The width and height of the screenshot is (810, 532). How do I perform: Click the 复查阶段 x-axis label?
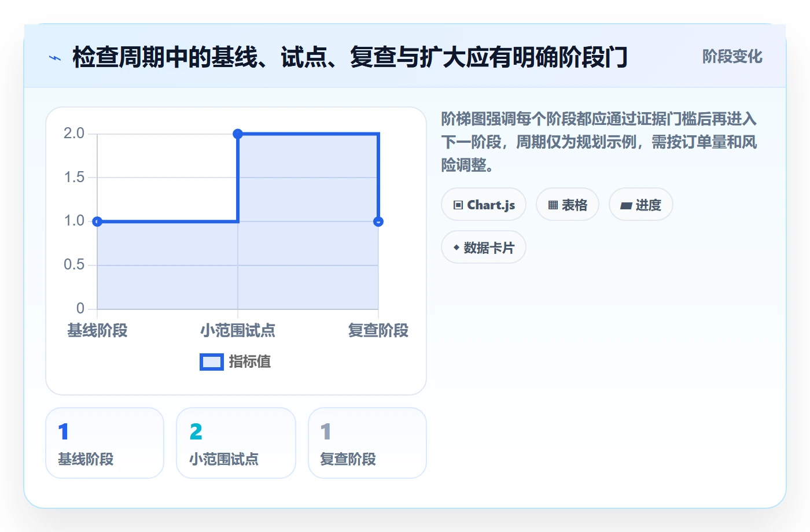coord(378,331)
